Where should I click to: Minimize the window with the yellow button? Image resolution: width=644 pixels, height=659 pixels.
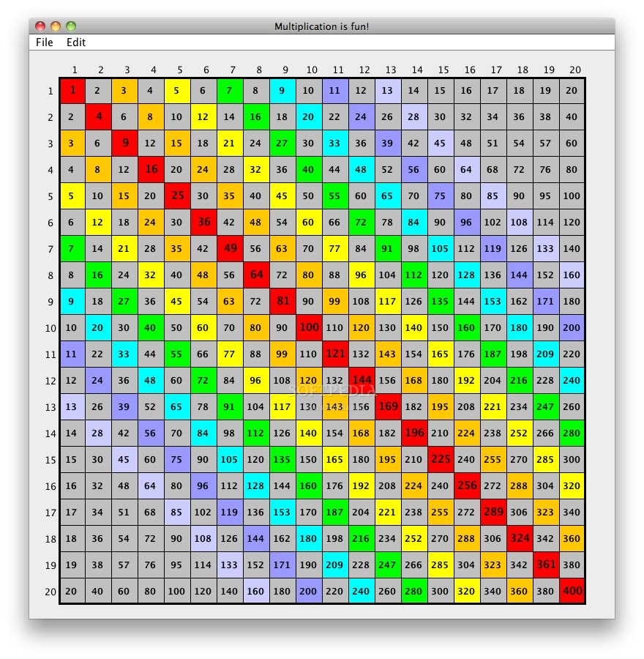pyautogui.click(x=56, y=26)
